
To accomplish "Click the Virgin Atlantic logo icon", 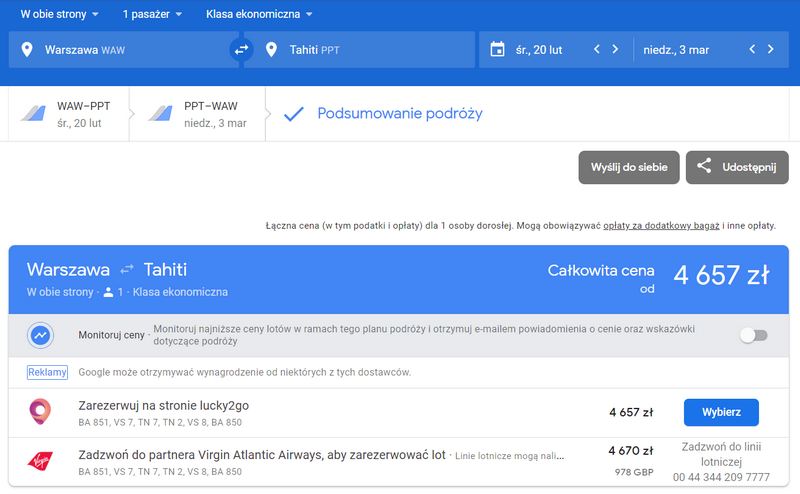I will 40,461.
